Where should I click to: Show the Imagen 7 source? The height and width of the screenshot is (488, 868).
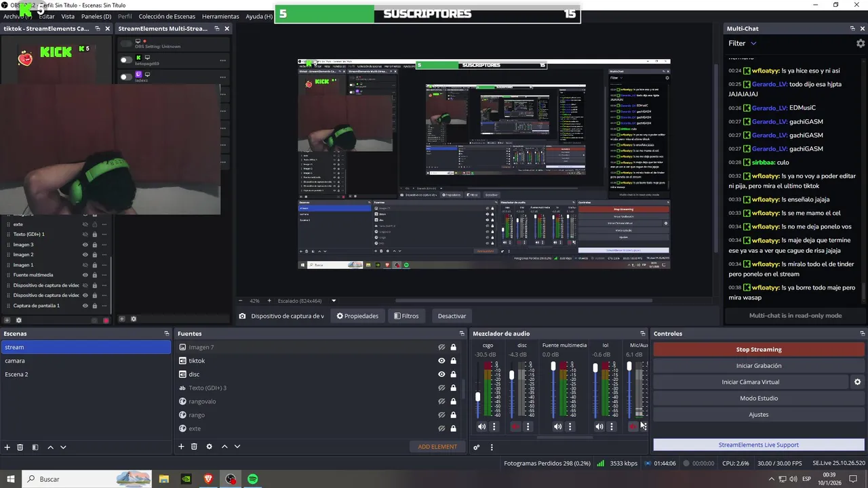pos(441,347)
